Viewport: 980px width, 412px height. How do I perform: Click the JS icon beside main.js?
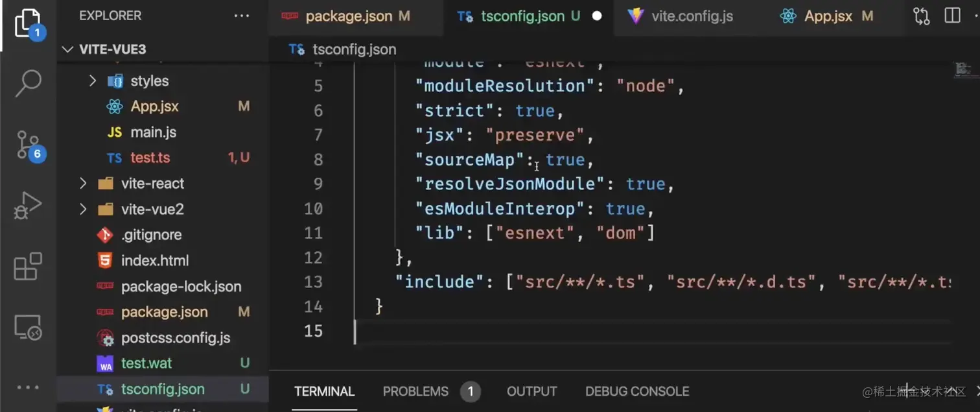115,132
